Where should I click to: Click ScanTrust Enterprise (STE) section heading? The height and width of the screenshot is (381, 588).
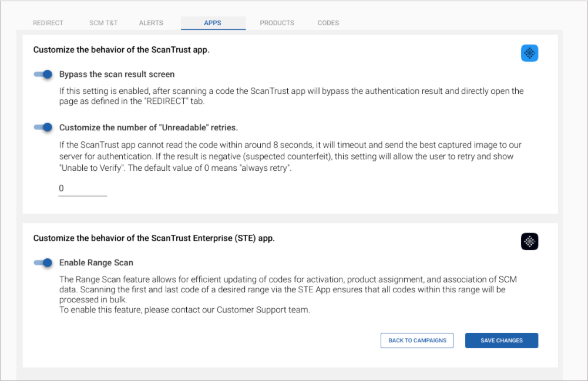pos(154,238)
